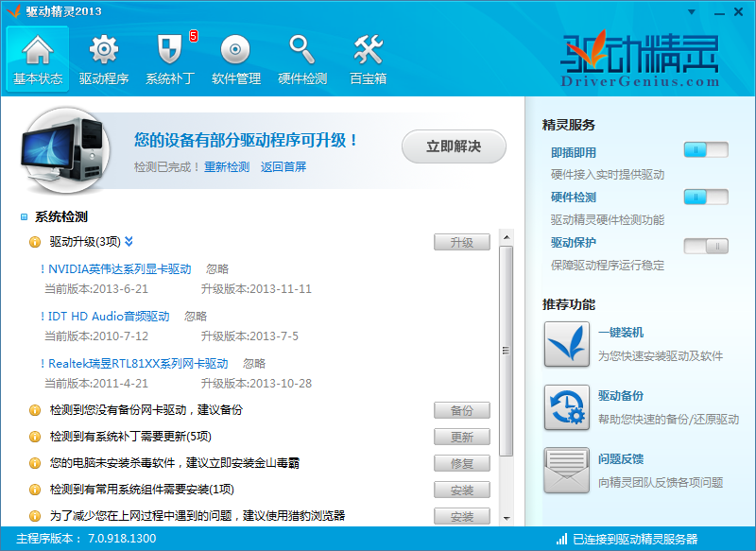Click the 已连接到驱动精灵服务器 status text
Image resolution: width=756 pixels, height=551 pixels.
tap(635, 539)
